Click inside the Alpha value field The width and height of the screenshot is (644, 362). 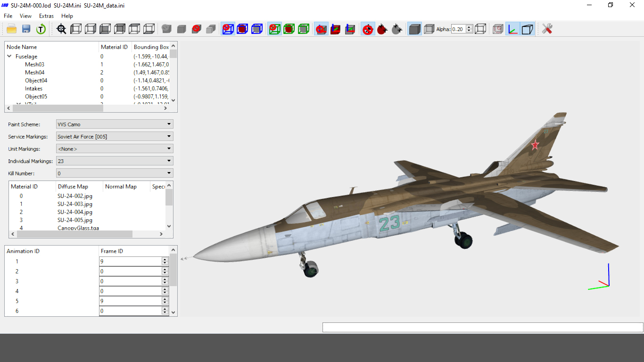(458, 29)
